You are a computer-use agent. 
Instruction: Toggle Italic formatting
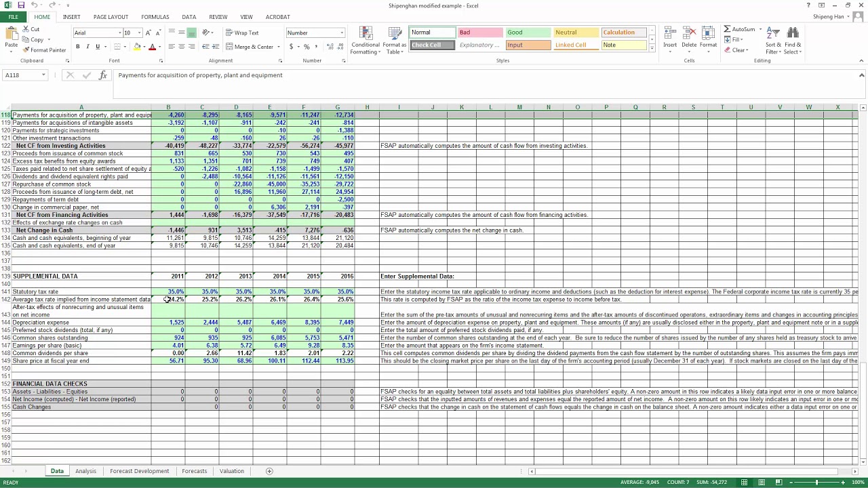coord(87,47)
